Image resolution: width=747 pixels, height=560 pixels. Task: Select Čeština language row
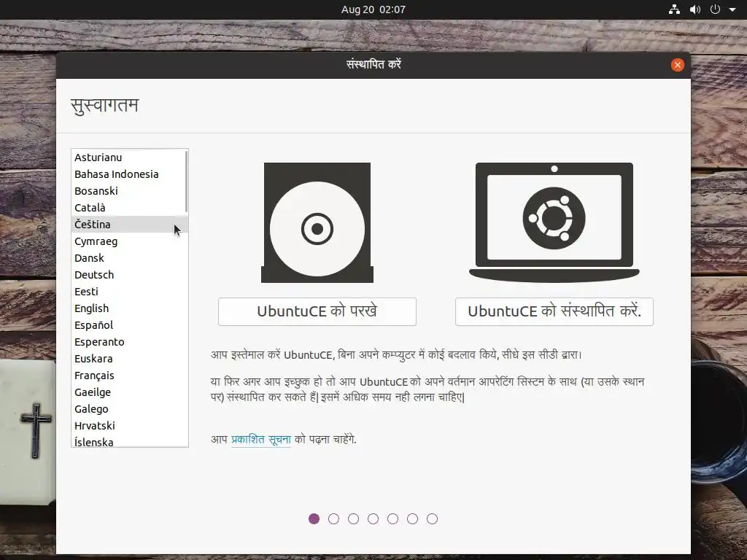[x=130, y=225]
